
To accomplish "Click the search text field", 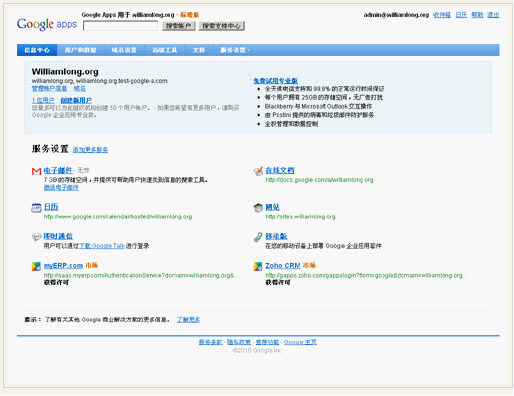I will (120, 26).
